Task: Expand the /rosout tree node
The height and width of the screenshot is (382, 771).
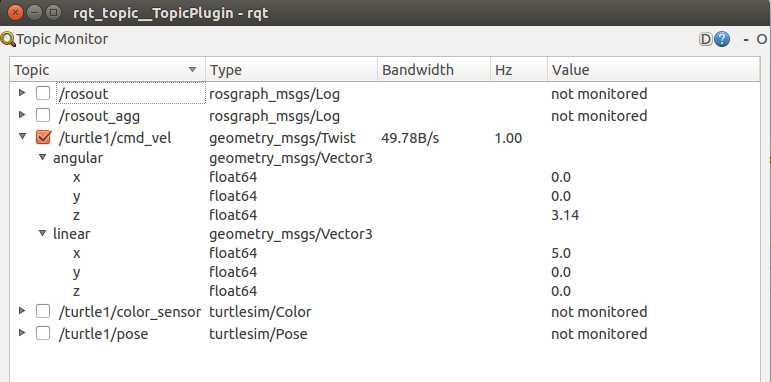Action: 21,92
